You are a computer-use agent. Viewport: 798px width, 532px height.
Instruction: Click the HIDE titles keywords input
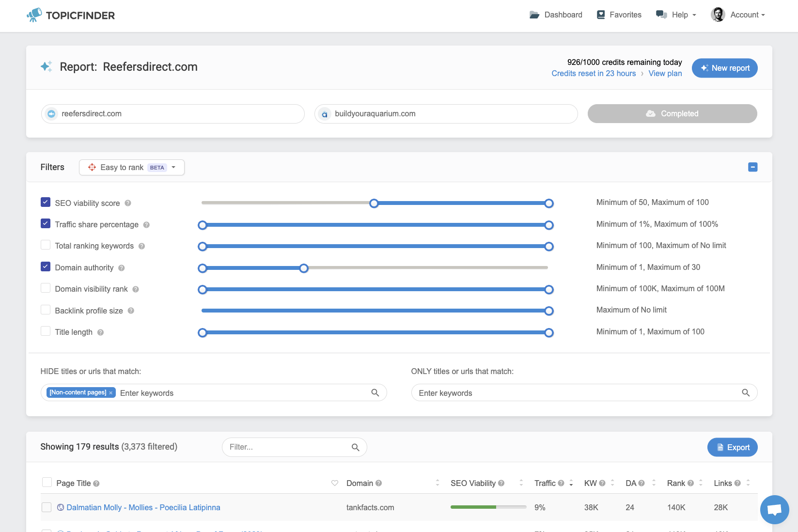tap(214, 392)
